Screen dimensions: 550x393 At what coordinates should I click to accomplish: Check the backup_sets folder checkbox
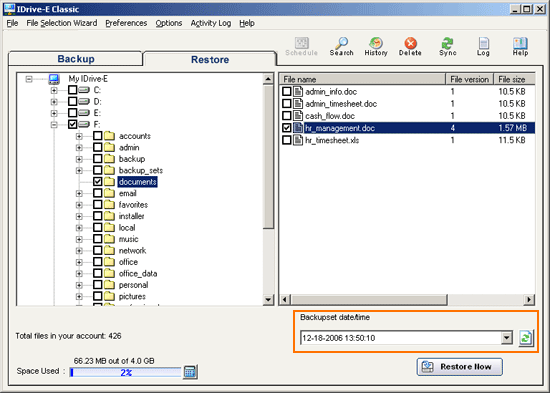(x=98, y=170)
